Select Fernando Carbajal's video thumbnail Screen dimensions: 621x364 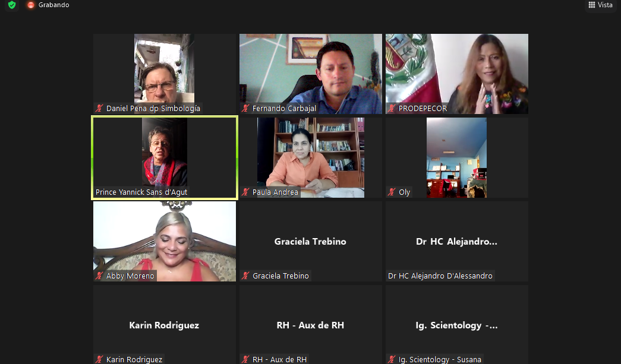click(310, 74)
